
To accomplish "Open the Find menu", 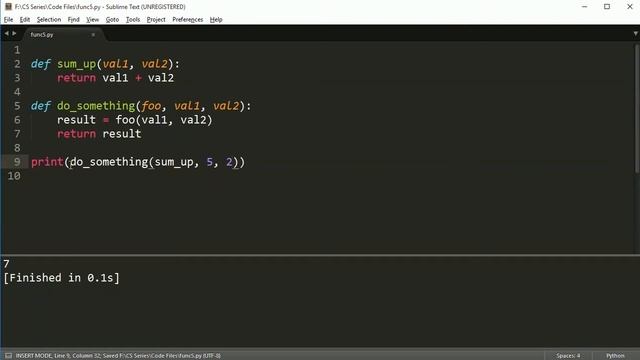I will (73, 20).
